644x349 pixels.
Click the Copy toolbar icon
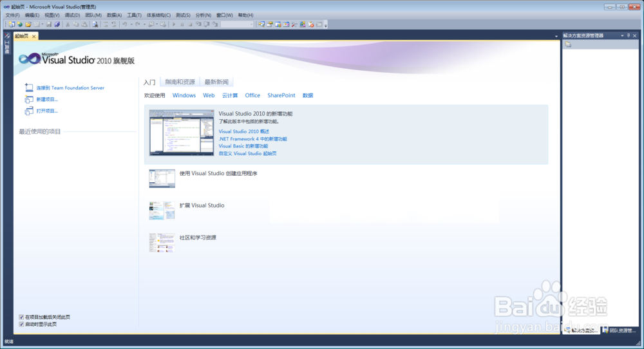tap(75, 24)
